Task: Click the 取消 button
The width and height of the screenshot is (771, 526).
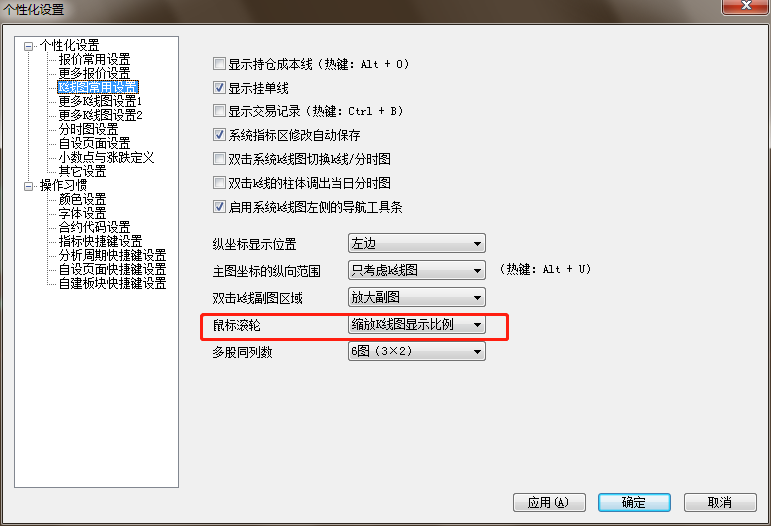Action: coord(720,502)
